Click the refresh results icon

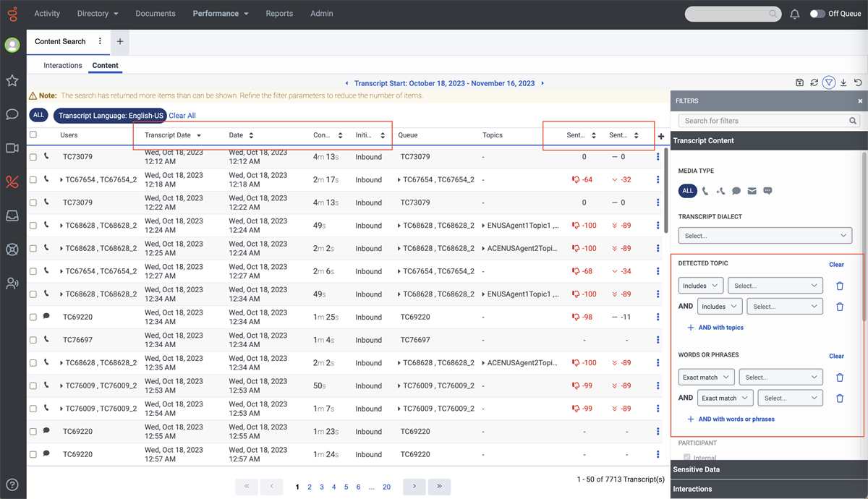pos(814,82)
